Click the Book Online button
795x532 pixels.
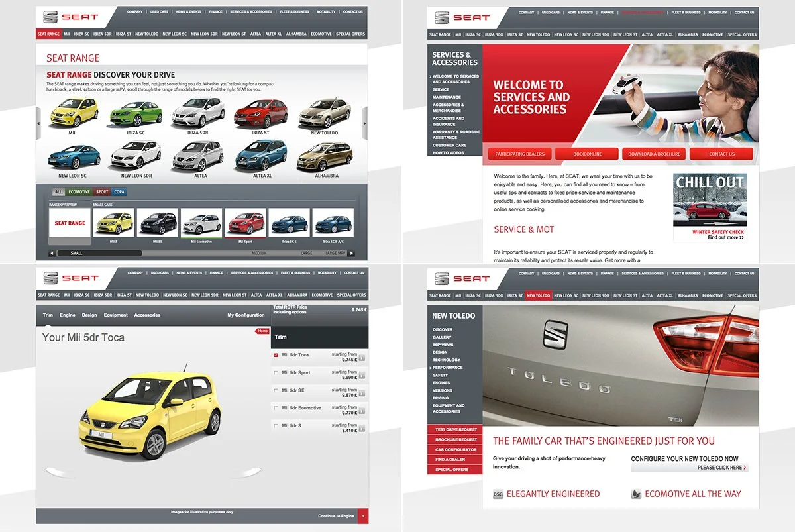pyautogui.click(x=588, y=154)
